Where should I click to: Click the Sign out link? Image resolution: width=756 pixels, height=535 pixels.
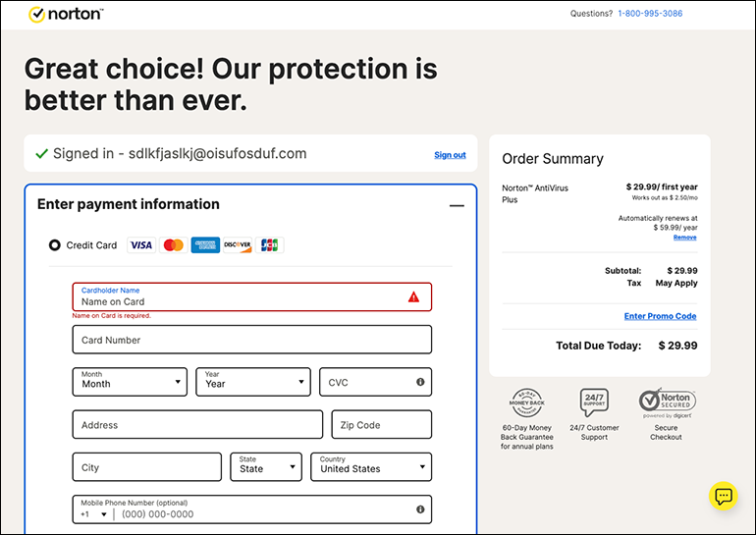[x=450, y=155]
